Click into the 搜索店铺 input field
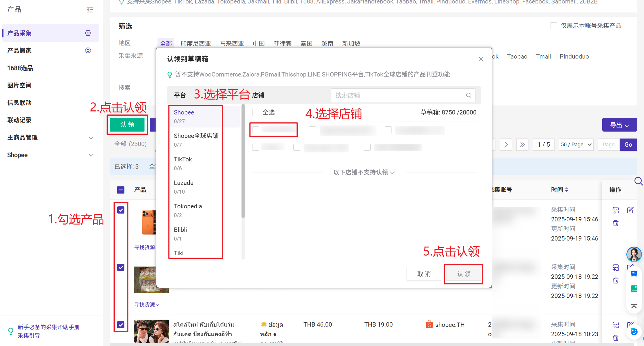Image resolution: width=644 pixels, height=346 pixels. 397,95
